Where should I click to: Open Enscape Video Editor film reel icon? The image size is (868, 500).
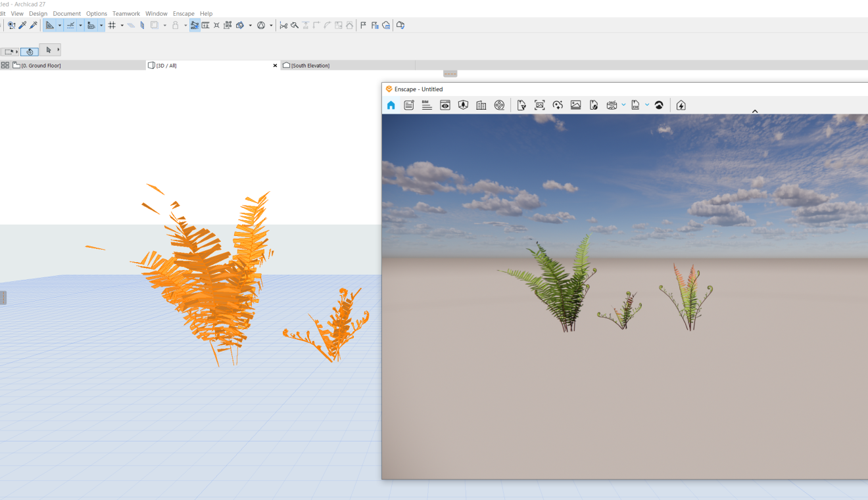pyautogui.click(x=499, y=105)
